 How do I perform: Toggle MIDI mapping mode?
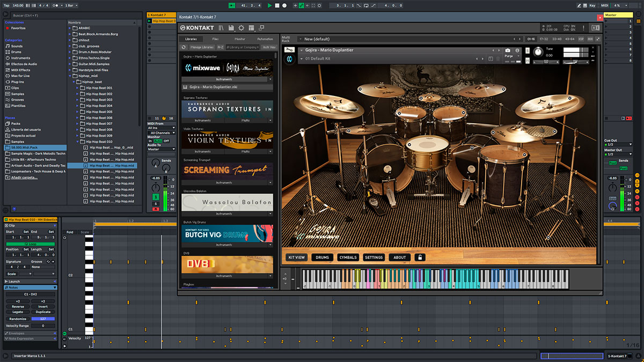[604, 5]
